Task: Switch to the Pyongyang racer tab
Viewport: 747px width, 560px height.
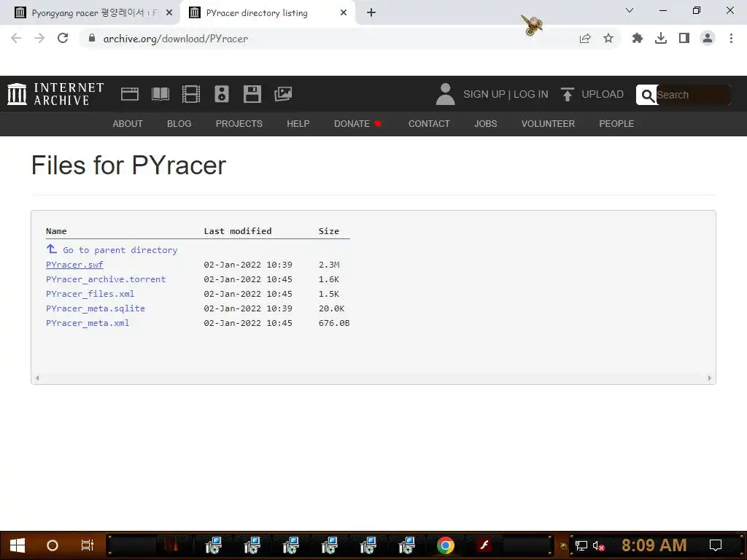Action: point(88,13)
